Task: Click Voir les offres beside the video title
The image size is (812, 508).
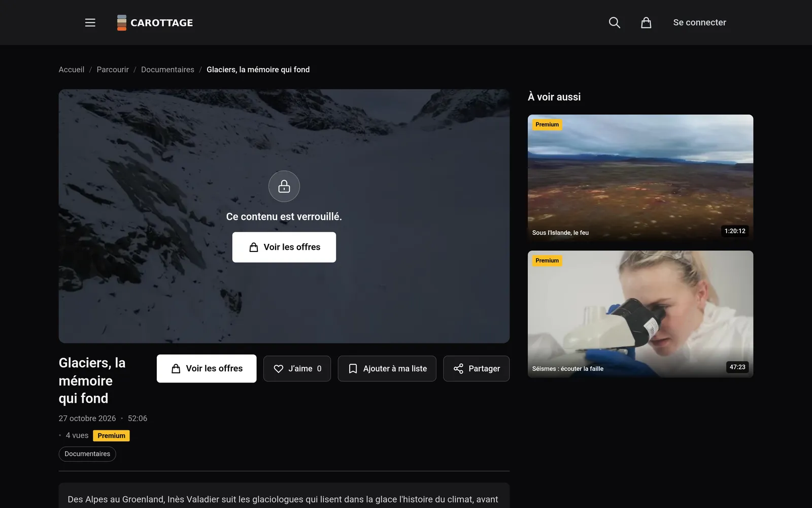Action: pos(207,369)
